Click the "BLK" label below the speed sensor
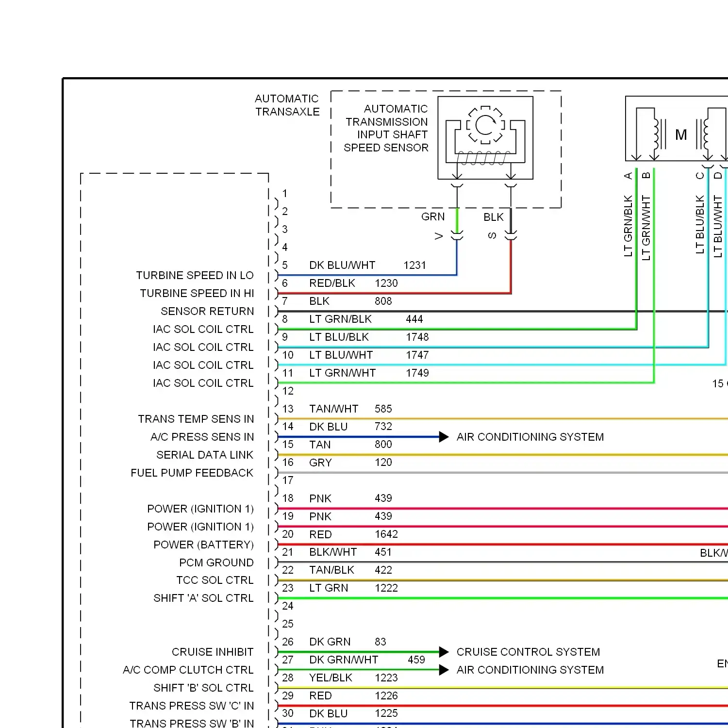 494,217
